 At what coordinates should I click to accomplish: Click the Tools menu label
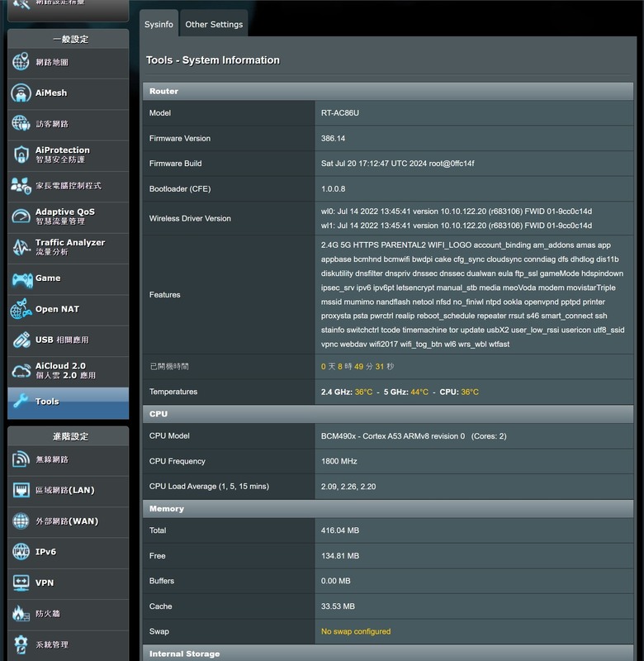pos(47,402)
